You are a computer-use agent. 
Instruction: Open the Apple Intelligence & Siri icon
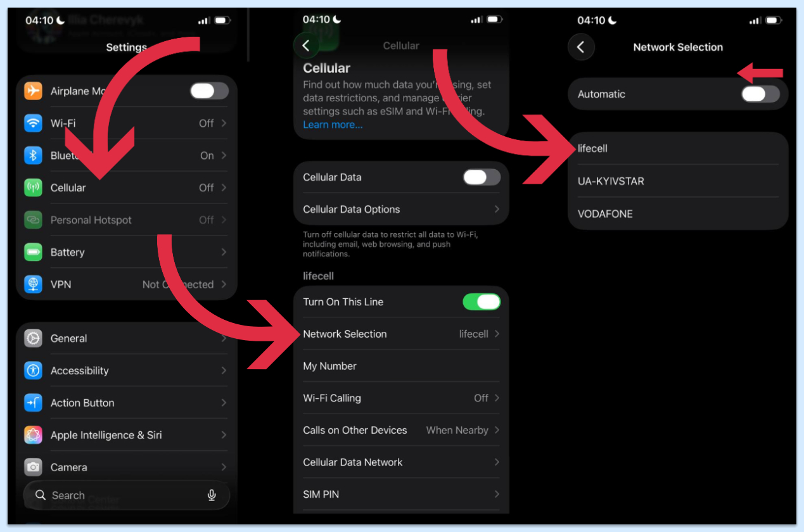(x=33, y=435)
